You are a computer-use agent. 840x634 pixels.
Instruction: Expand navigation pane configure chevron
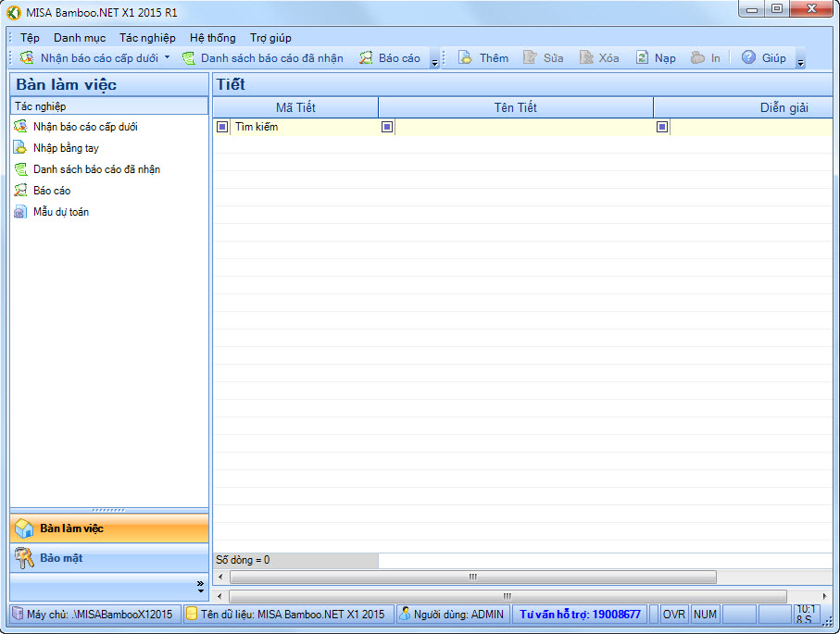pos(200,587)
